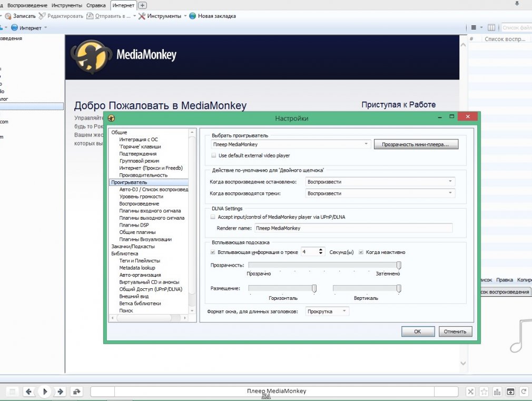Select Авто-организация in settings tree
This screenshot has width=532, height=401.
(140, 275)
